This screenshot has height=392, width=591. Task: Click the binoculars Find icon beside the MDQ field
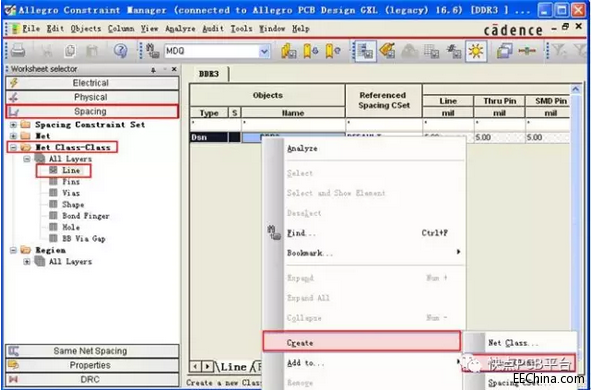tap(152, 51)
